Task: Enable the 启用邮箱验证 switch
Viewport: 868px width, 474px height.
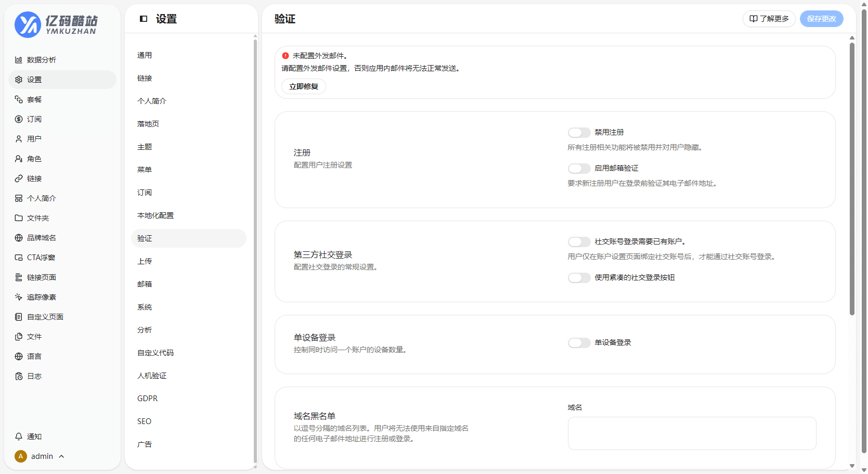Action: pyautogui.click(x=579, y=169)
